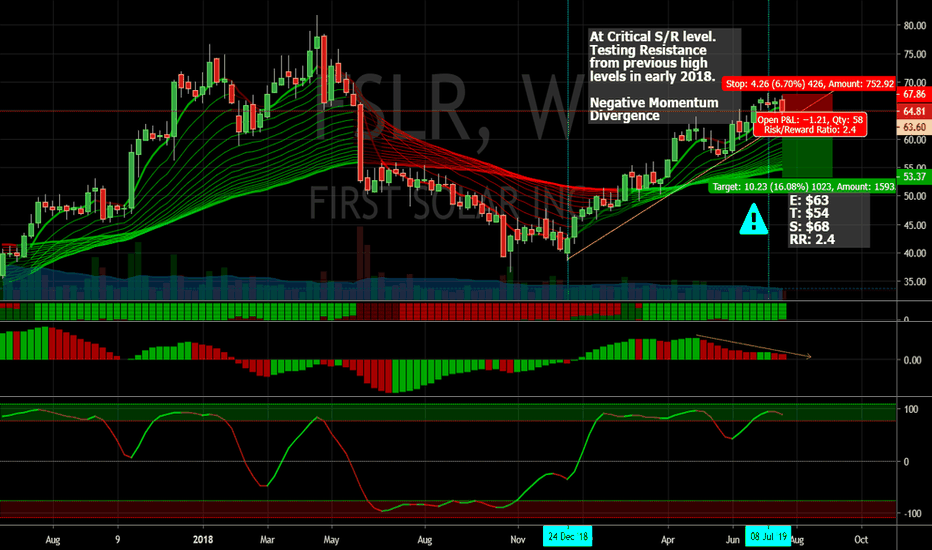Click the 2018 time axis label

pos(203,540)
